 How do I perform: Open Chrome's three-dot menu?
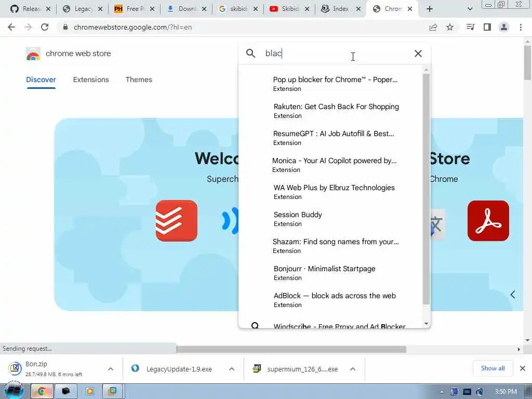[521, 27]
